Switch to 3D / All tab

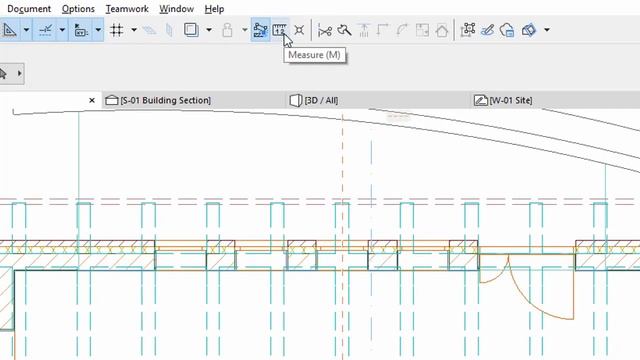click(x=314, y=100)
